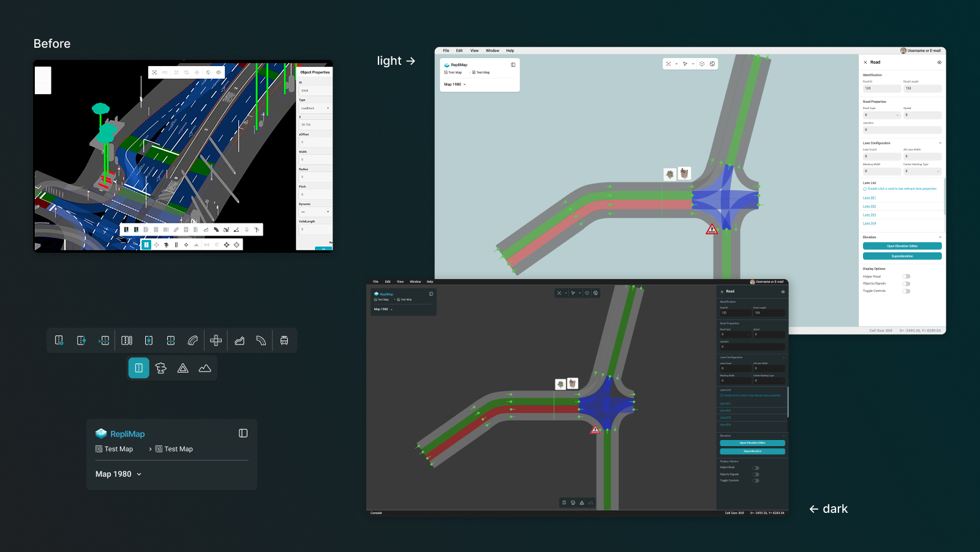Click focus frame tool in light window toolbar
Viewport: 980px width, 552px height.
click(x=668, y=64)
